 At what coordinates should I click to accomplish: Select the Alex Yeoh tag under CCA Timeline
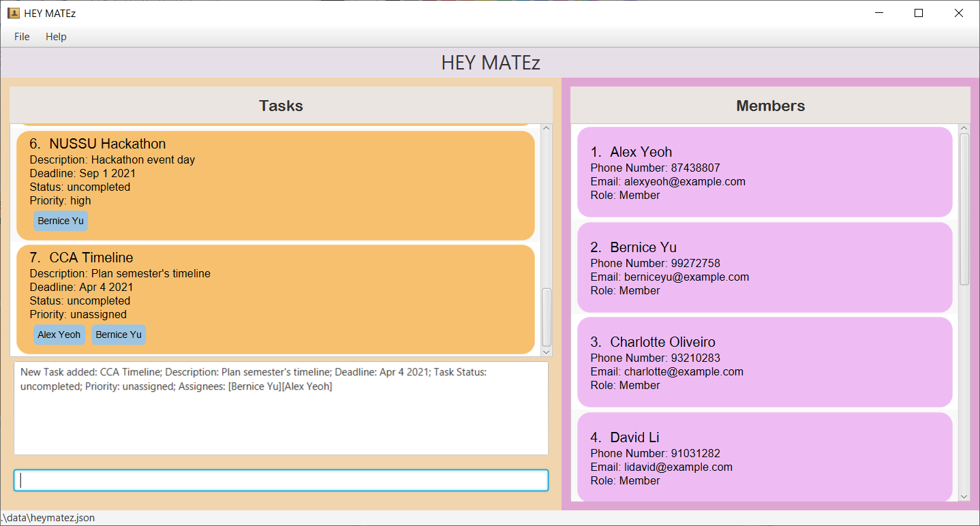(59, 335)
